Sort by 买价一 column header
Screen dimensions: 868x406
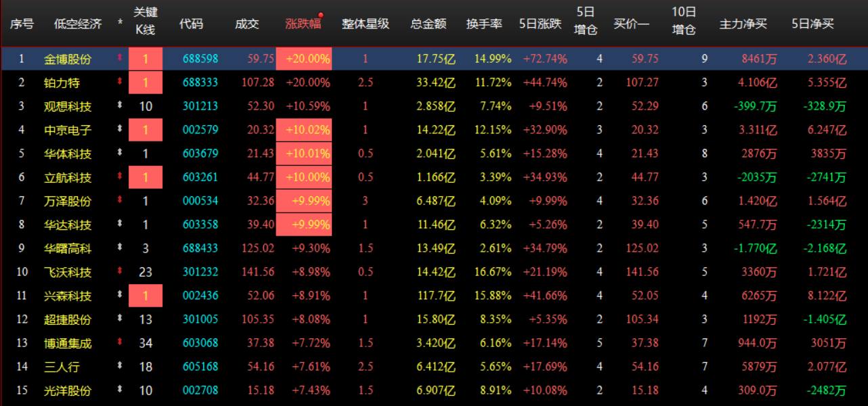[632, 24]
